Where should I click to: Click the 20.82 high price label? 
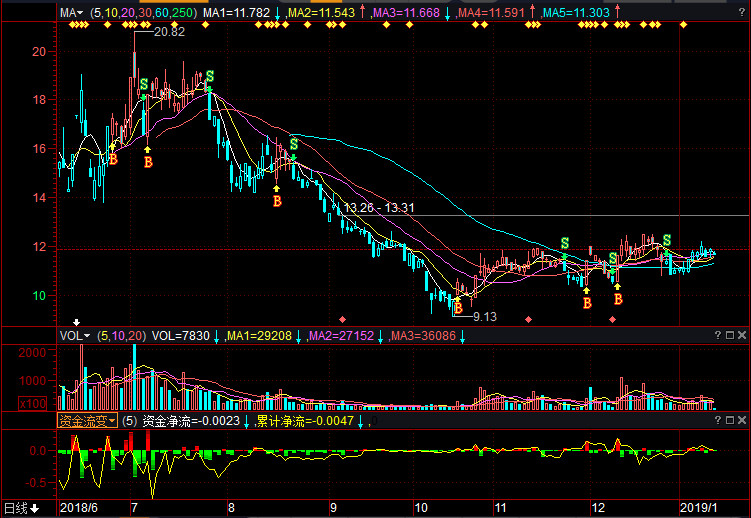click(x=170, y=32)
